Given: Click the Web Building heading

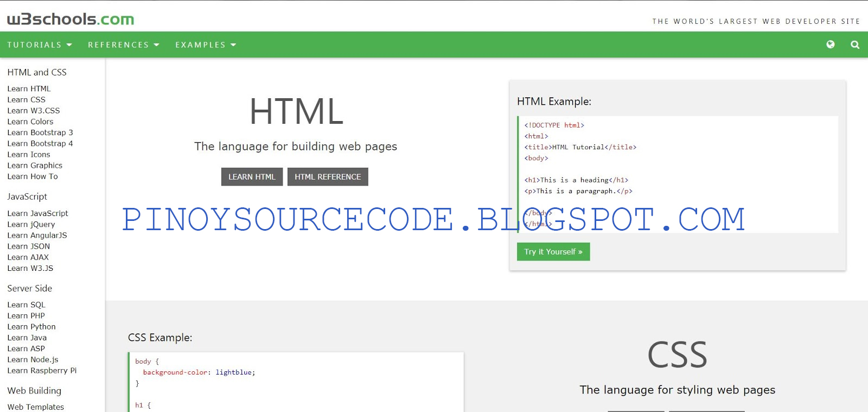Looking at the screenshot, I should pyautogui.click(x=34, y=390).
